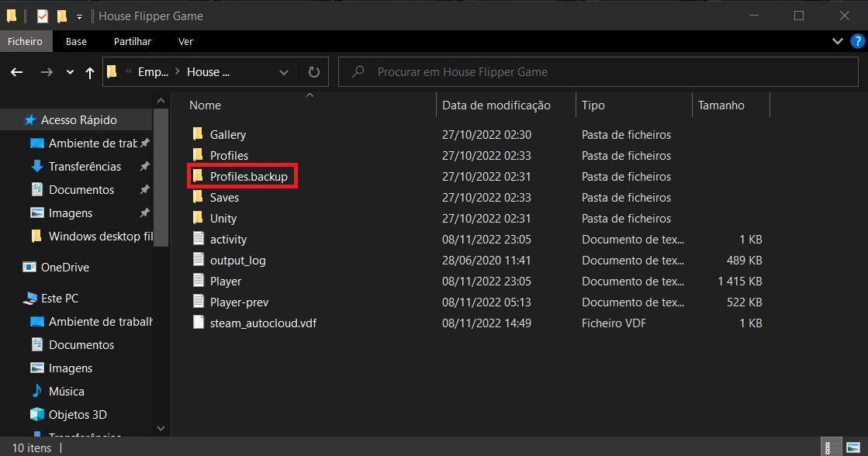868x456 pixels.
Task: Expand the ribbon with the chevron
Action: (837, 41)
